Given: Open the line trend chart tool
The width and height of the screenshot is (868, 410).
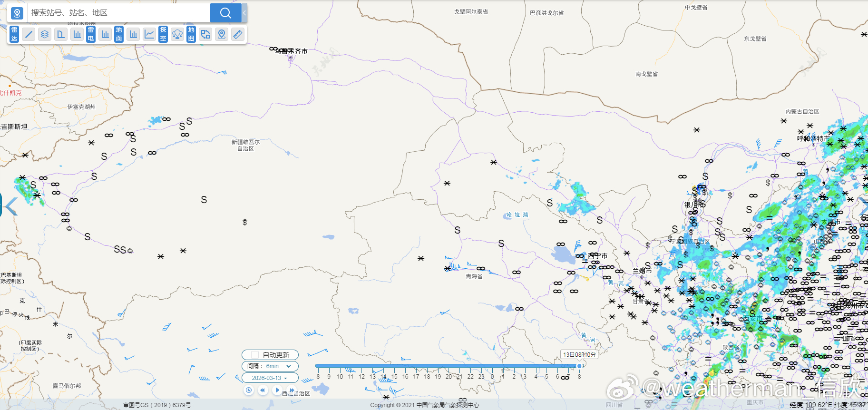Looking at the screenshot, I should pos(149,34).
